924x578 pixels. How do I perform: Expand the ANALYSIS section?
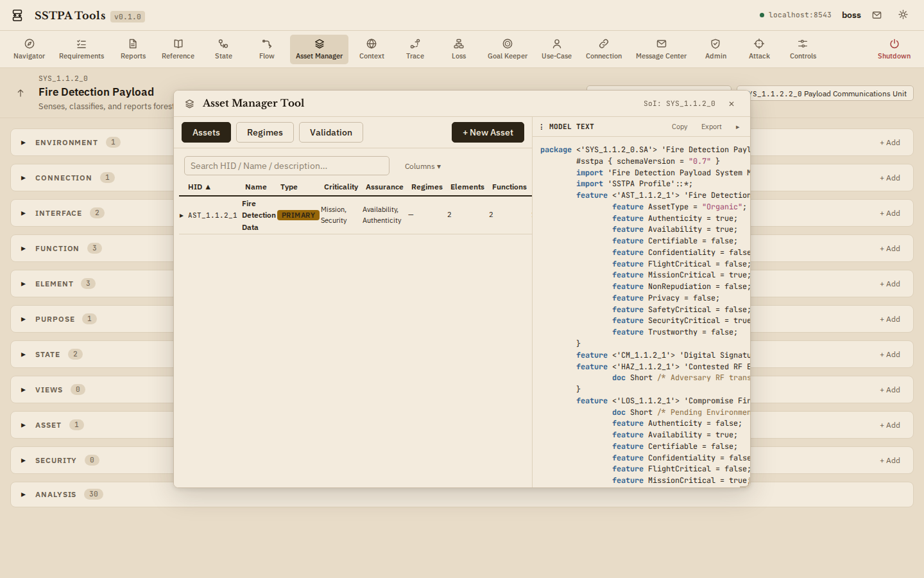tap(23, 495)
